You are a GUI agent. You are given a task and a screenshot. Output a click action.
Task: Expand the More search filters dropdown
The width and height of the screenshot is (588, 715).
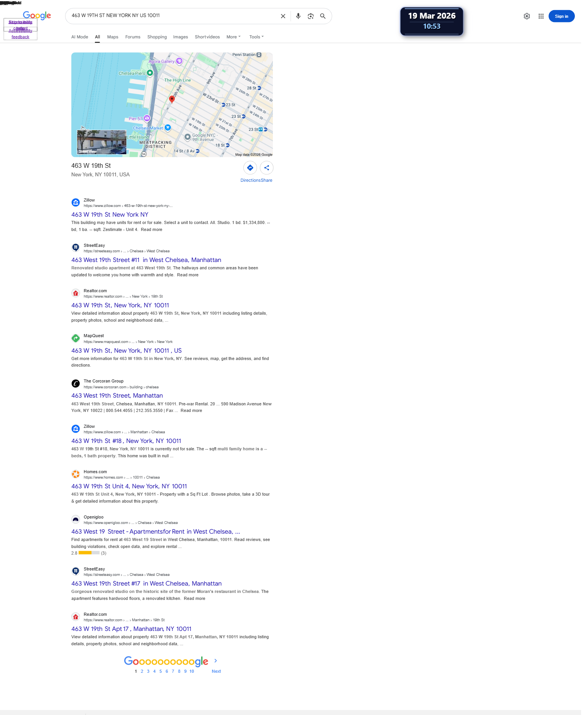coord(234,37)
